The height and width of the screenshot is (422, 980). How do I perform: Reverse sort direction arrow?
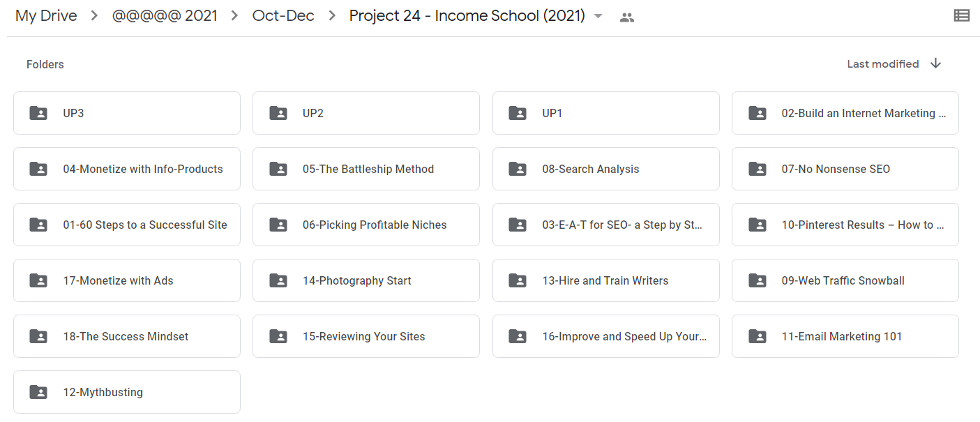point(936,63)
